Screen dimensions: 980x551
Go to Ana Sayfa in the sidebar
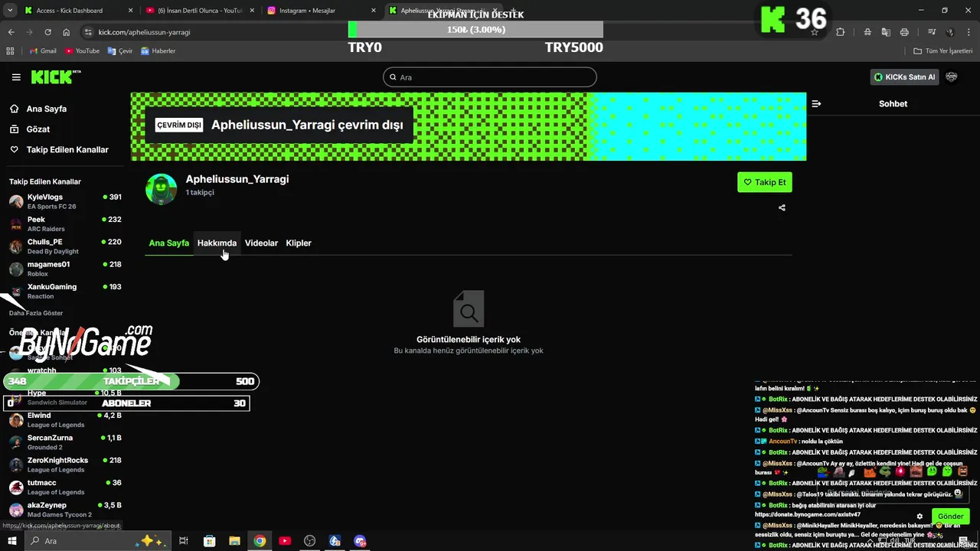coord(46,109)
